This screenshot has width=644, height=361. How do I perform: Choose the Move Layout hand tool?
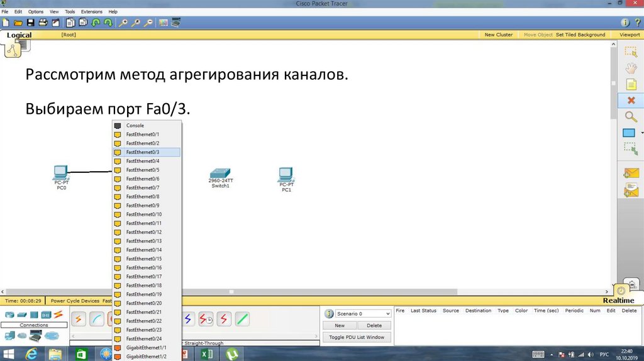coord(630,68)
